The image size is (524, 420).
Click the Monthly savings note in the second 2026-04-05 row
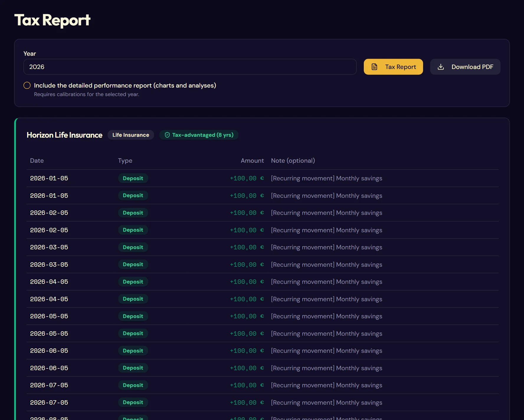coord(327,299)
